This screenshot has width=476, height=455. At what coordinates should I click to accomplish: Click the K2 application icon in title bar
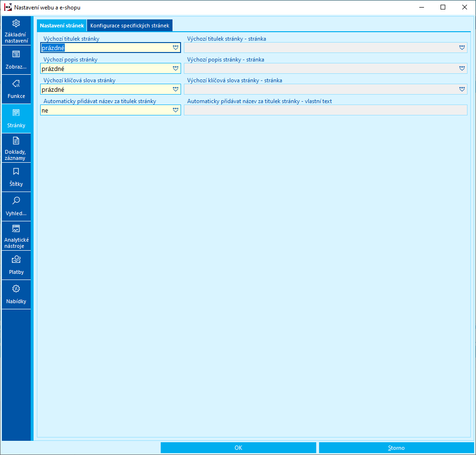(x=8, y=7)
